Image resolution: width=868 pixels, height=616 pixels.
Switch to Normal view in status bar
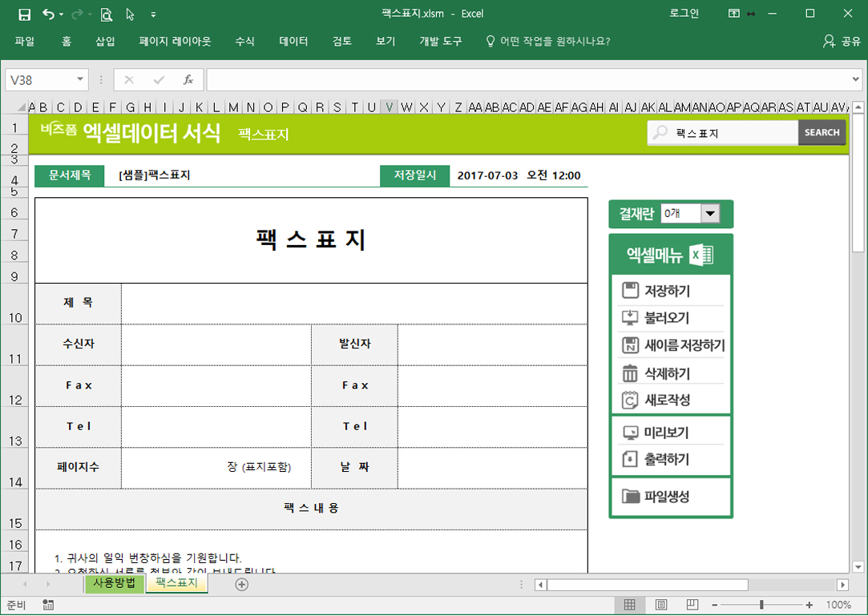point(630,605)
